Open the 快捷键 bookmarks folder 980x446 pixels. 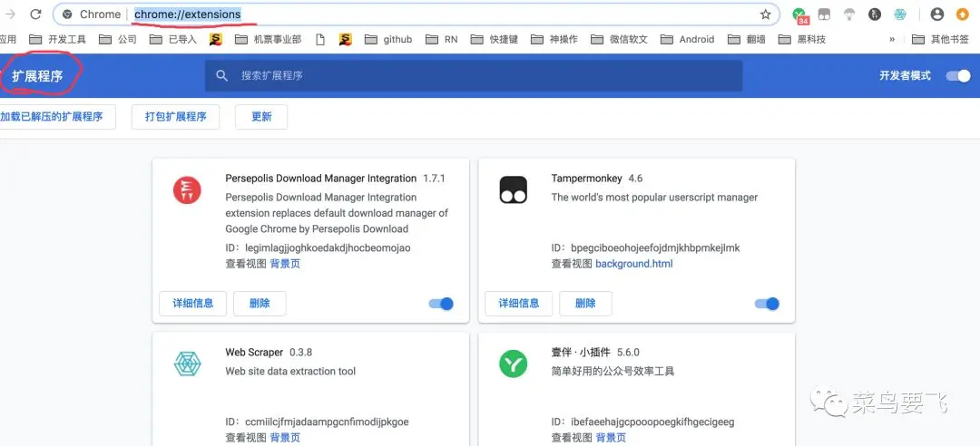pos(495,39)
